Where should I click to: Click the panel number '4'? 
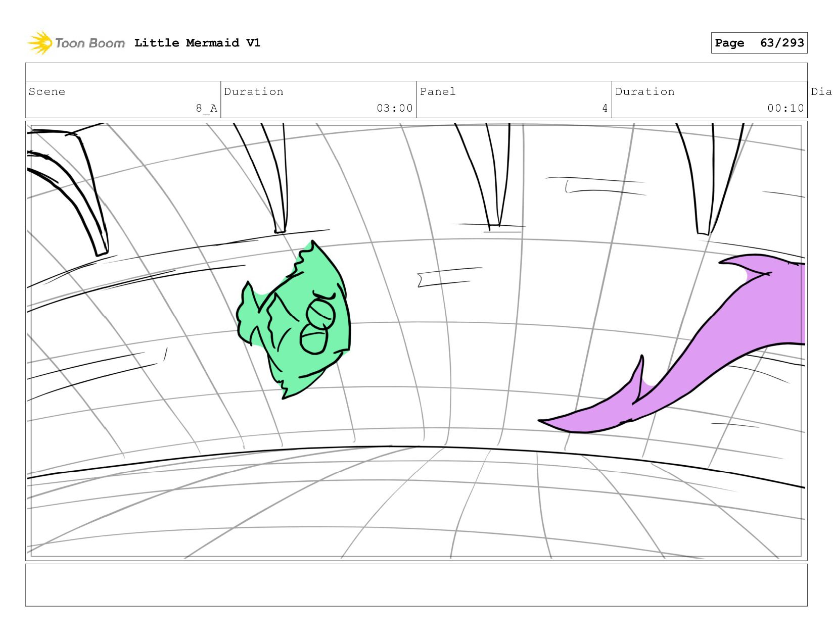pyautogui.click(x=605, y=108)
